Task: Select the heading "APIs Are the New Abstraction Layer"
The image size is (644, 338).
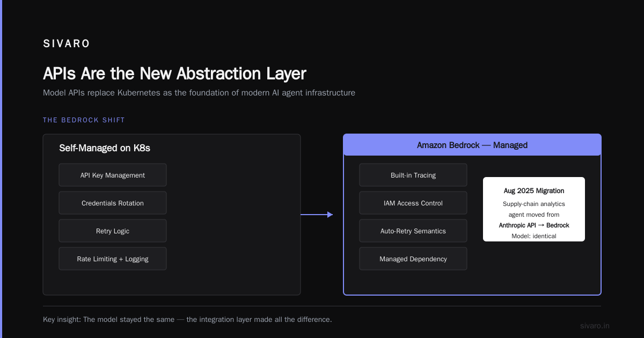Action: pos(174,74)
